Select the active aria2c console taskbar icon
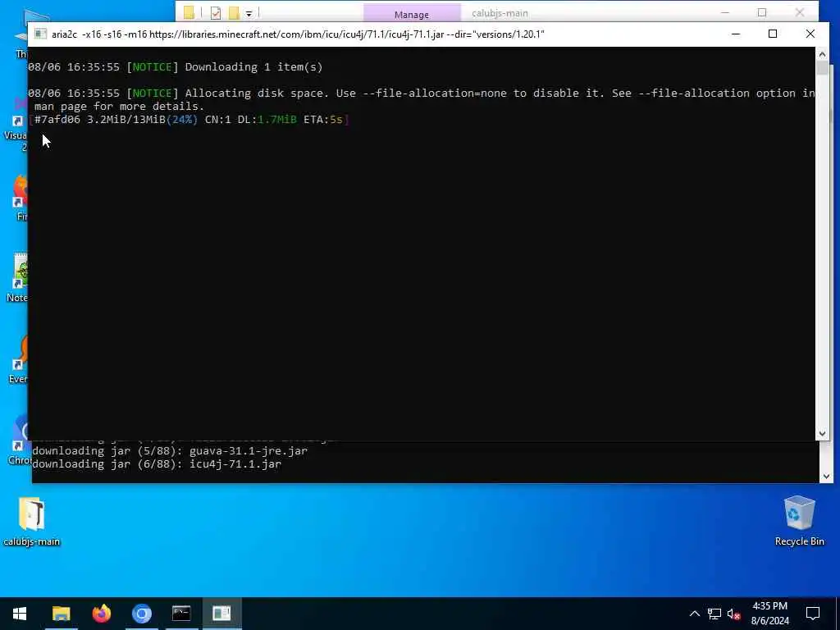Viewport: 840px width, 630px height. tap(221, 614)
